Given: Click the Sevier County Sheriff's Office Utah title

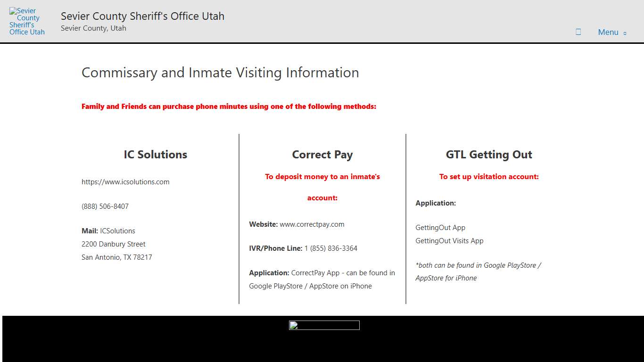Looking at the screenshot, I should pos(142,16).
